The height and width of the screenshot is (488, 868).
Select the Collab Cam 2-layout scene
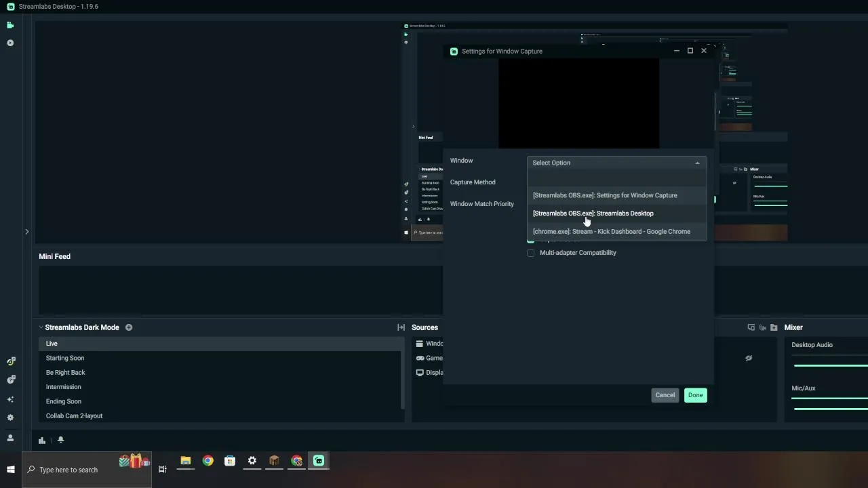tap(220, 415)
